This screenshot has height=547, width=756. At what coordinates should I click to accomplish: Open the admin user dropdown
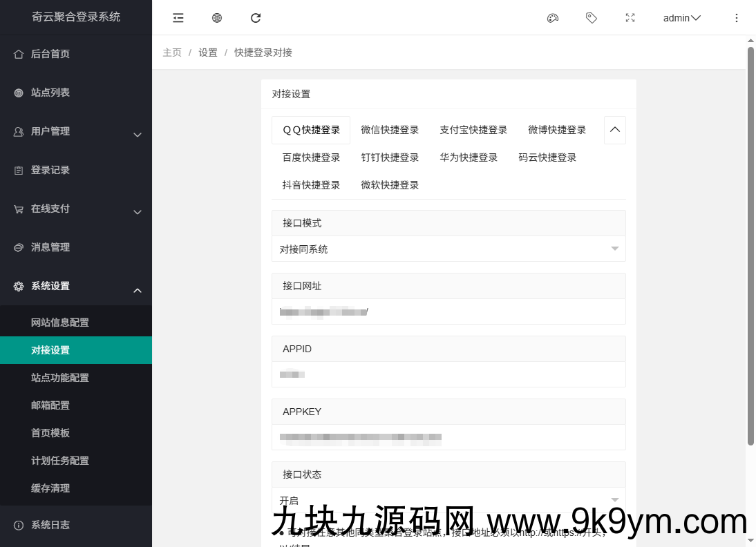(x=682, y=18)
